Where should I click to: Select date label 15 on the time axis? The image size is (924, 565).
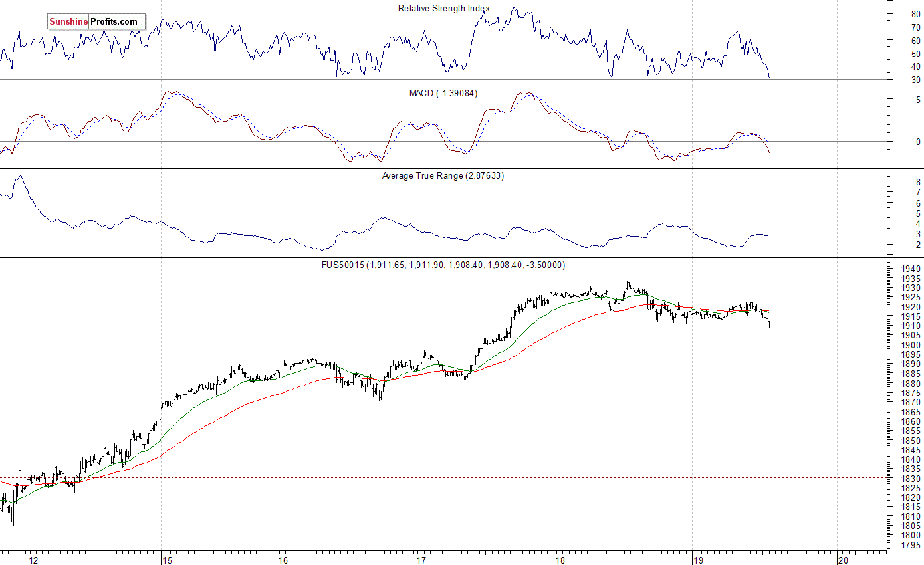169,560
